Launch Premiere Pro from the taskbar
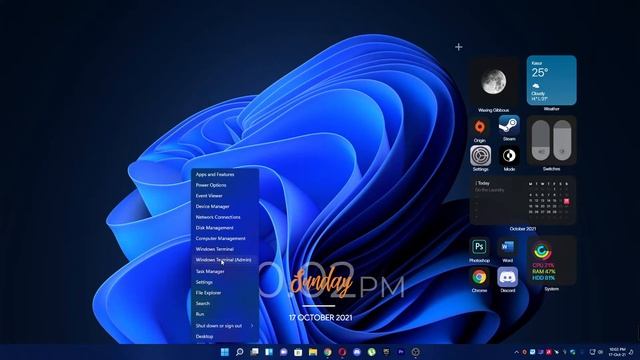This screenshot has height=360, width=640. [x=401, y=352]
